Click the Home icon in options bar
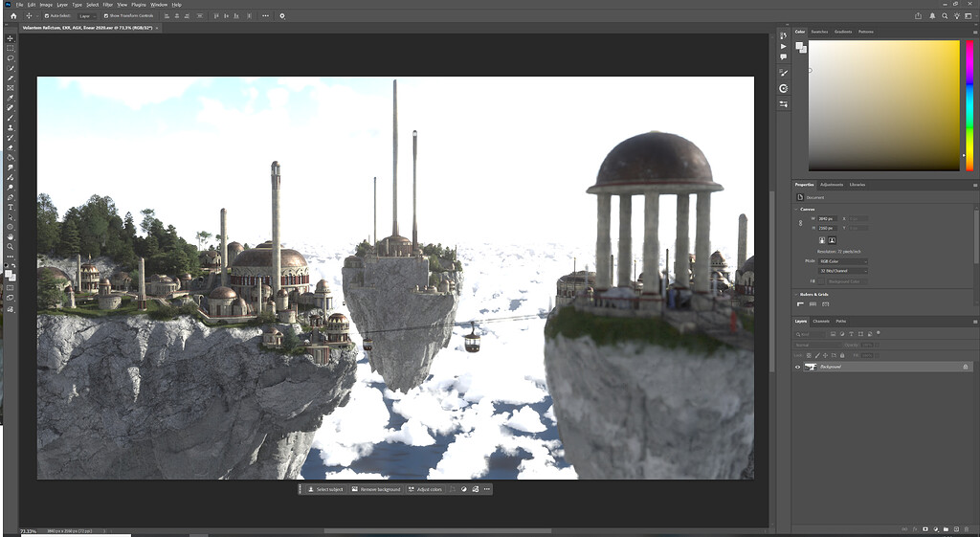This screenshot has height=537, width=980. coord(13,15)
